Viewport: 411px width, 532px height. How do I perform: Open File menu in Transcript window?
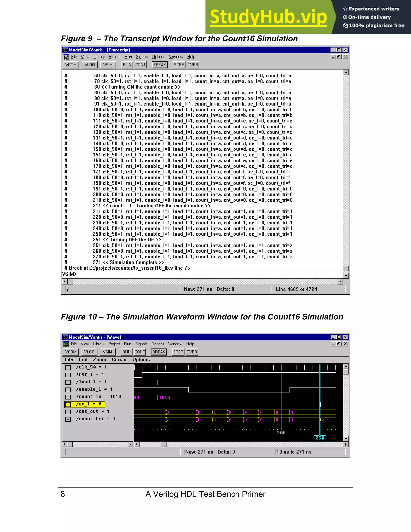[74, 57]
